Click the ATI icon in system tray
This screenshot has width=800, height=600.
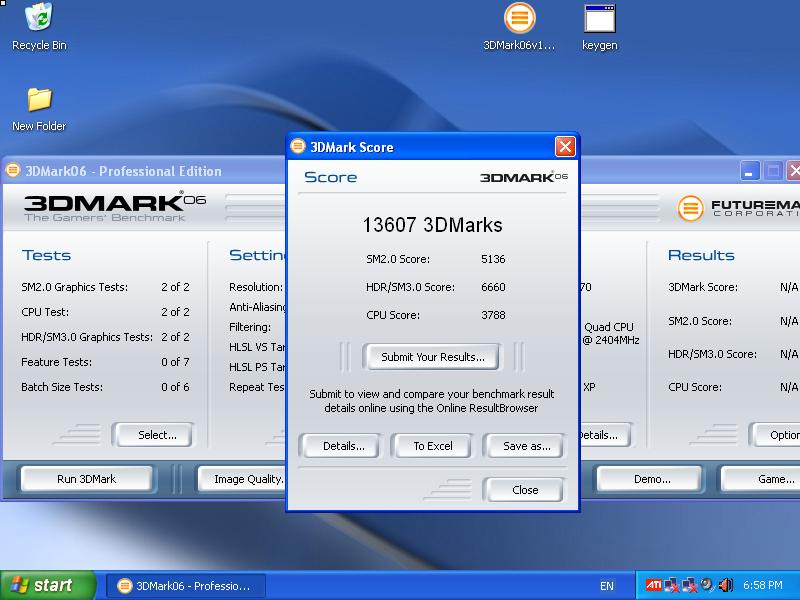[x=653, y=585]
